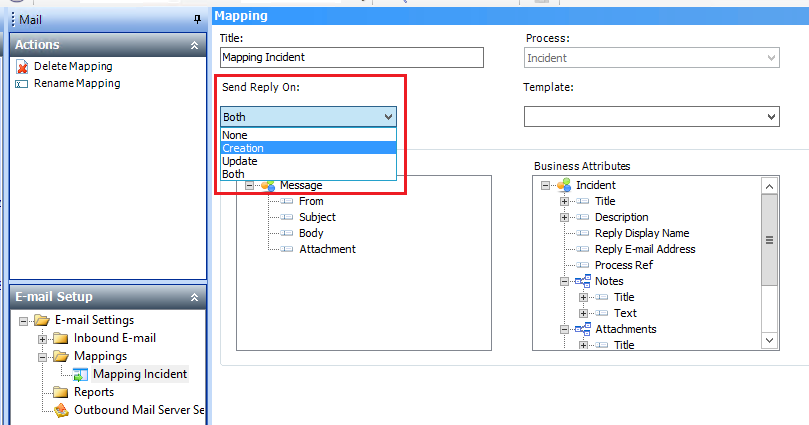Click the Delete Mapping icon
The height and width of the screenshot is (425, 809).
tap(22, 67)
